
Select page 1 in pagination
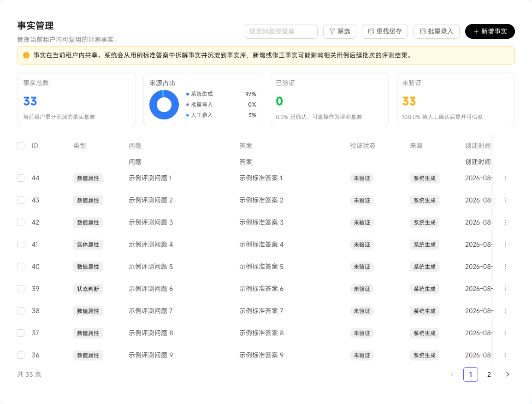click(471, 374)
